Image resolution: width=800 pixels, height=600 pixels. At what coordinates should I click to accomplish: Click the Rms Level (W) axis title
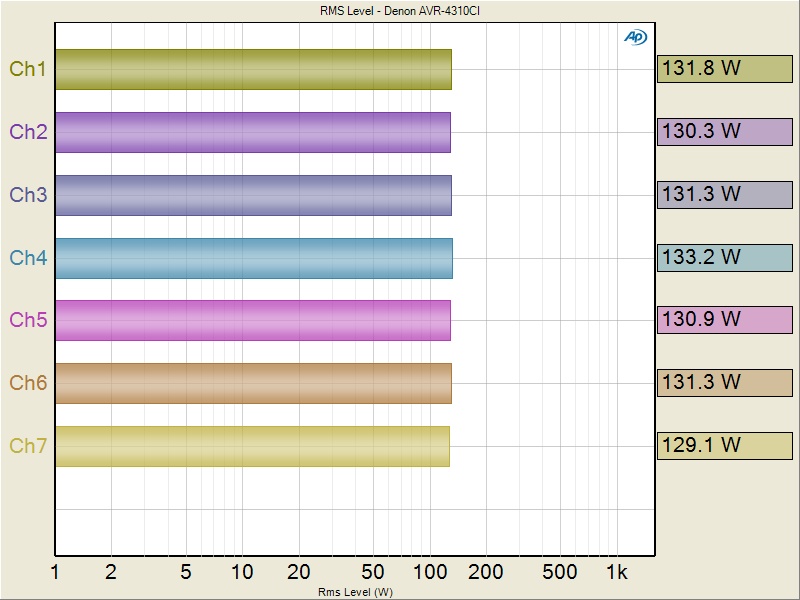click(355, 592)
